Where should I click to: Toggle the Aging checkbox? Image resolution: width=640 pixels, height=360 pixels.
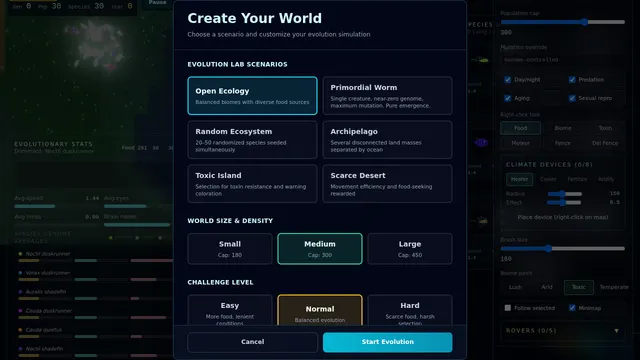507,98
